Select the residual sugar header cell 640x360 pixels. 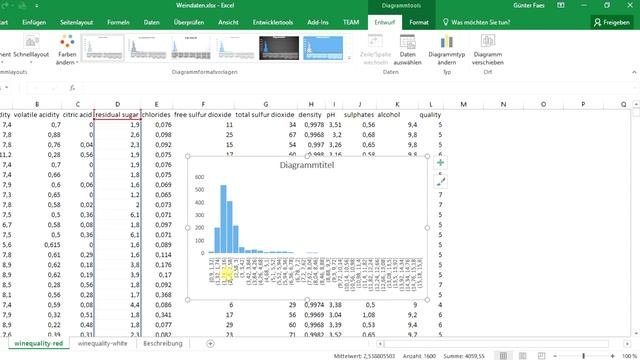tap(117, 115)
